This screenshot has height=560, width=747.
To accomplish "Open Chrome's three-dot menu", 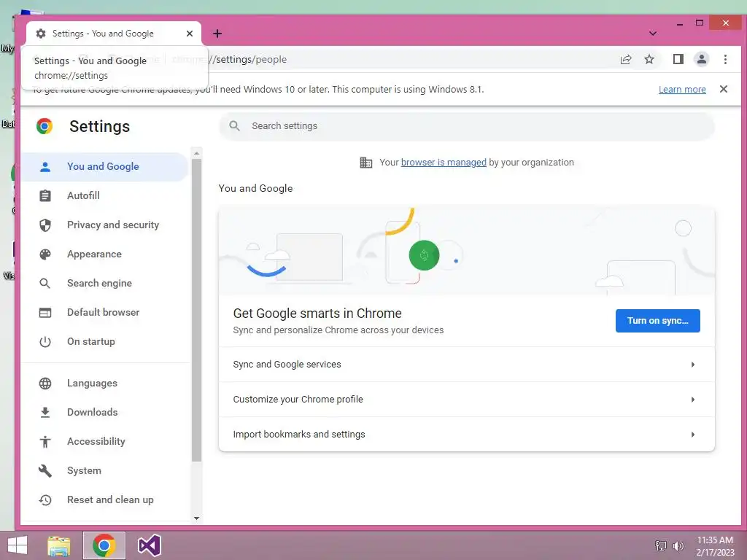I will (725, 60).
